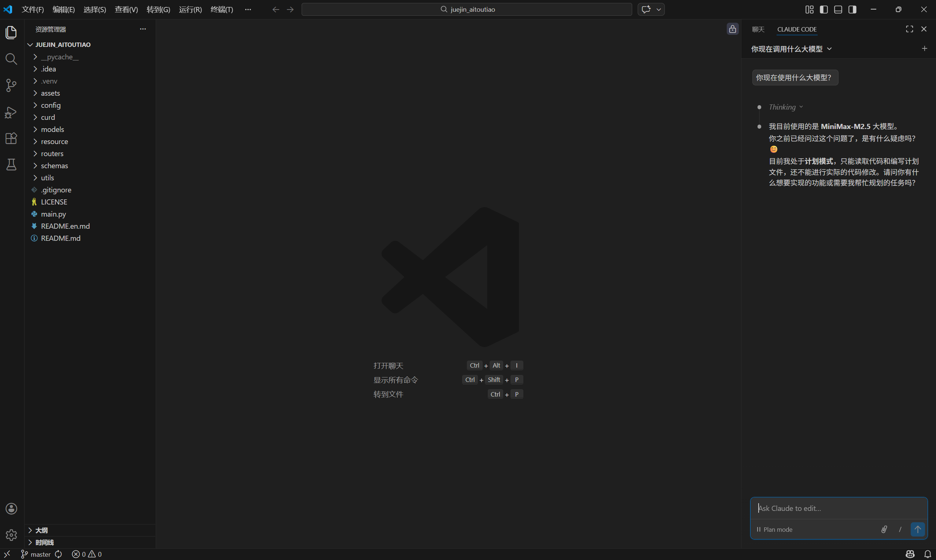Switch to the CLAUDE CODE tab
Image resolution: width=936 pixels, height=560 pixels.
point(797,29)
